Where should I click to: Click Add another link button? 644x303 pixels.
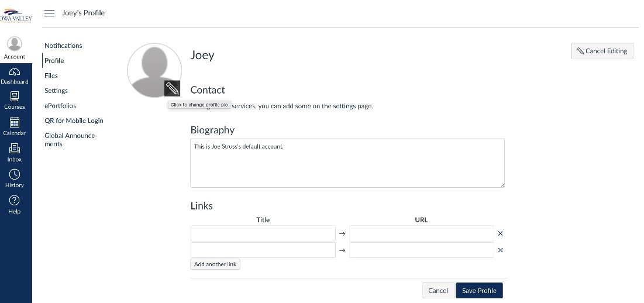(x=215, y=264)
